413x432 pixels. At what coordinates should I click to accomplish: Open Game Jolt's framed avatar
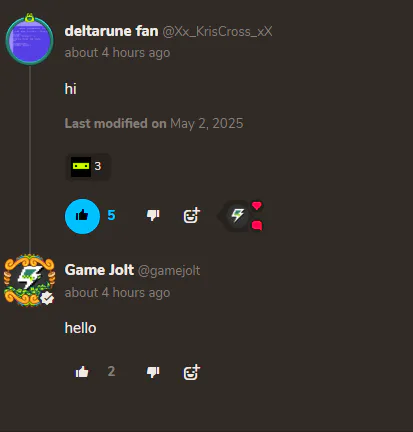coord(30,280)
